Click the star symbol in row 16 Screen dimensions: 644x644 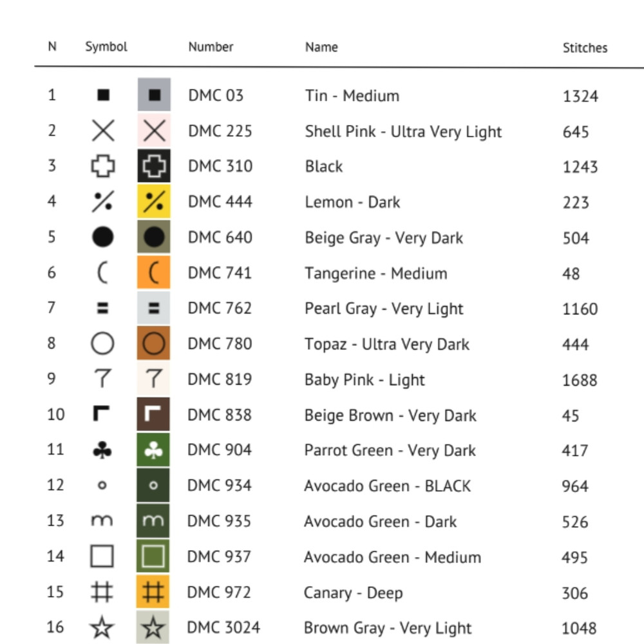pos(102,628)
